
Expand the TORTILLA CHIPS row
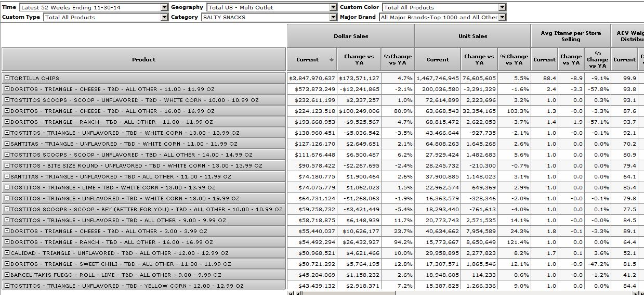tap(7, 78)
